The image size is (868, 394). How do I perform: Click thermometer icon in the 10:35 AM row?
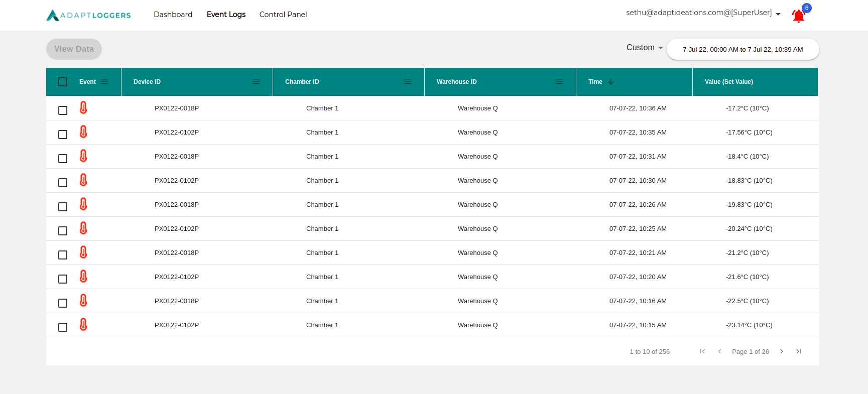click(x=83, y=132)
